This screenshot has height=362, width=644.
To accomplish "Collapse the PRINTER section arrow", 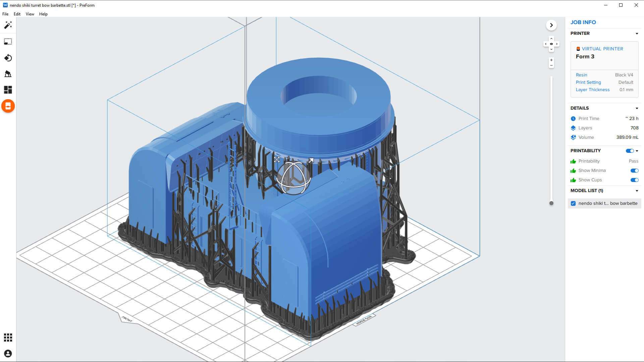I will pyautogui.click(x=637, y=34).
